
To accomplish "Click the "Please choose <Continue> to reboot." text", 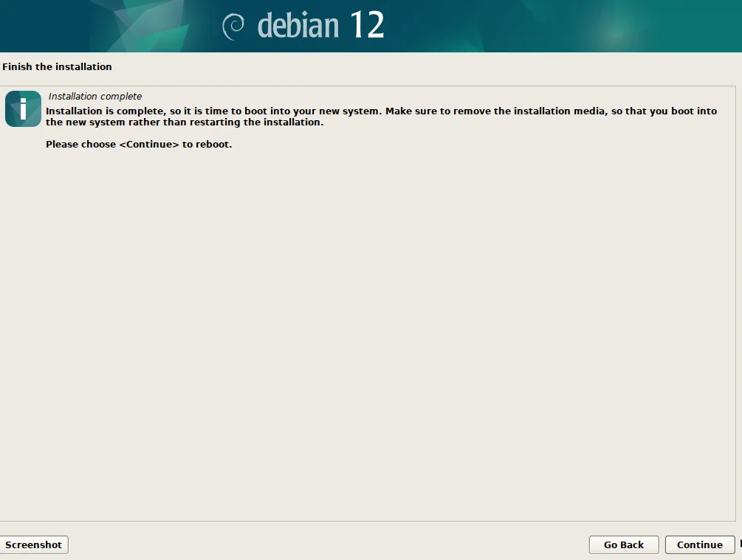I will tap(139, 145).
